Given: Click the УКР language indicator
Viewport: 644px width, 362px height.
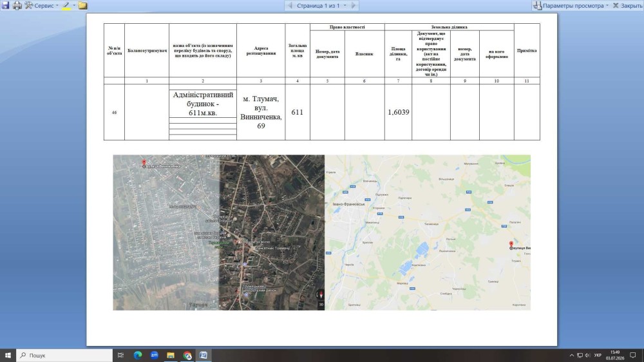Looking at the screenshot, I should coord(598,356).
